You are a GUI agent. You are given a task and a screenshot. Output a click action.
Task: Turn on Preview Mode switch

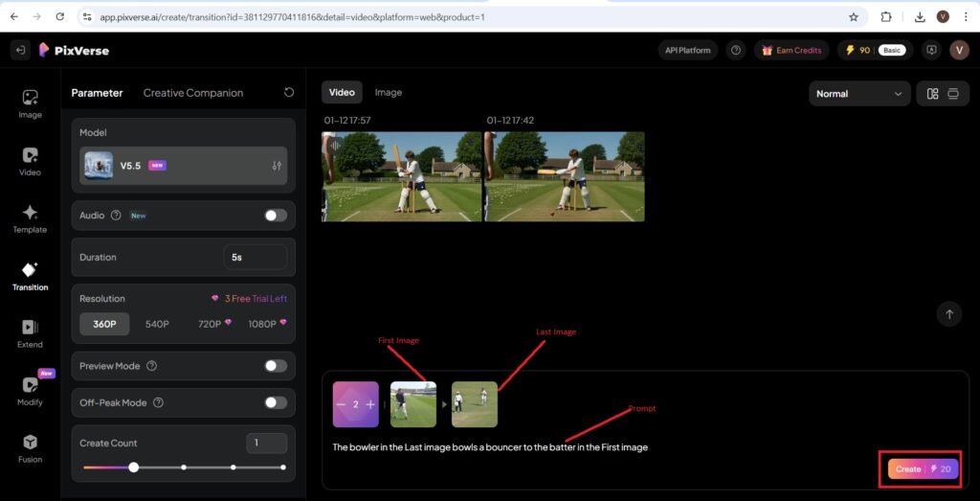click(x=276, y=366)
